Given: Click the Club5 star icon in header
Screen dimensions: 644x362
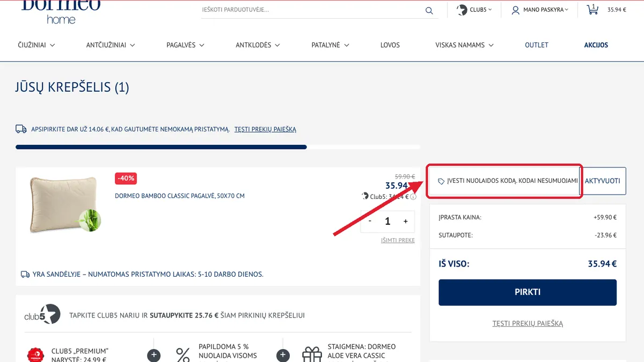Looking at the screenshot, I should coord(462,10).
